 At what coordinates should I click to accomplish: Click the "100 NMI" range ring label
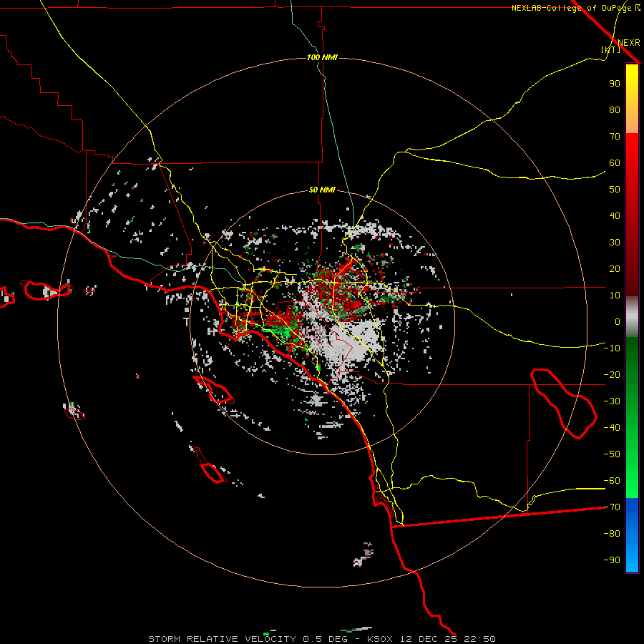pos(322,57)
